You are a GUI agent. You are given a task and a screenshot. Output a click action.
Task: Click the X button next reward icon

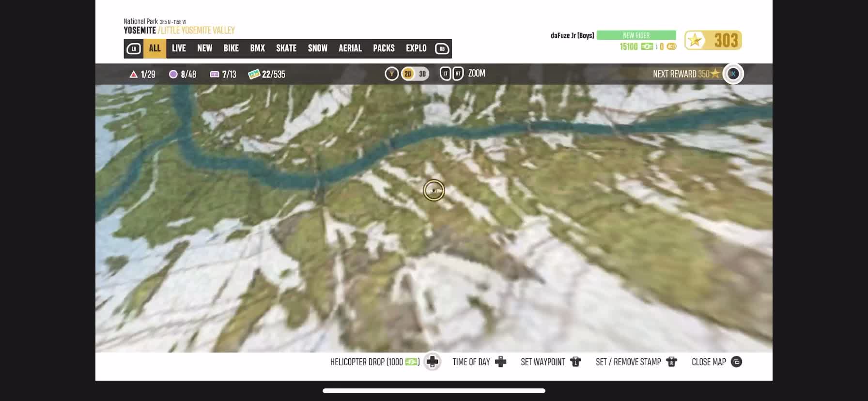click(x=733, y=74)
